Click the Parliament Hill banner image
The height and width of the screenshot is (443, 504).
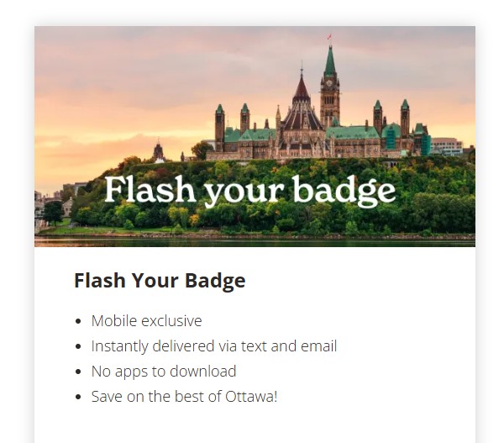pyautogui.click(x=255, y=136)
